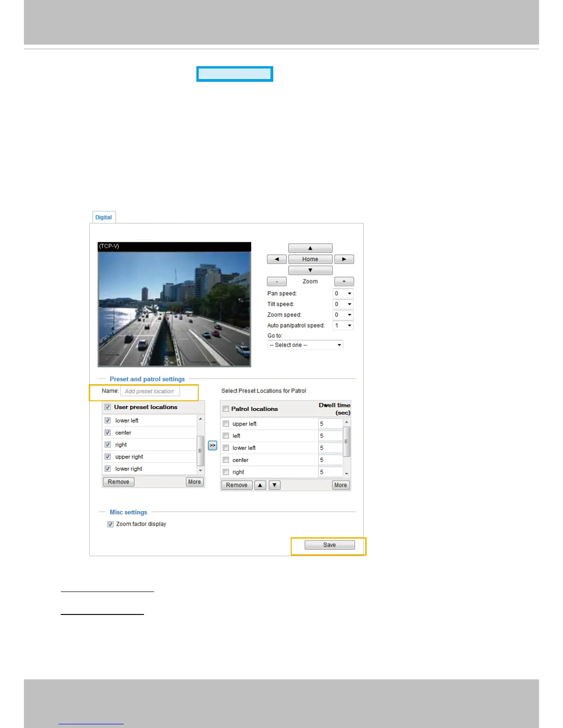The width and height of the screenshot is (563, 728).
Task: Check the Patrol locations header checkbox
Action: 226,409
